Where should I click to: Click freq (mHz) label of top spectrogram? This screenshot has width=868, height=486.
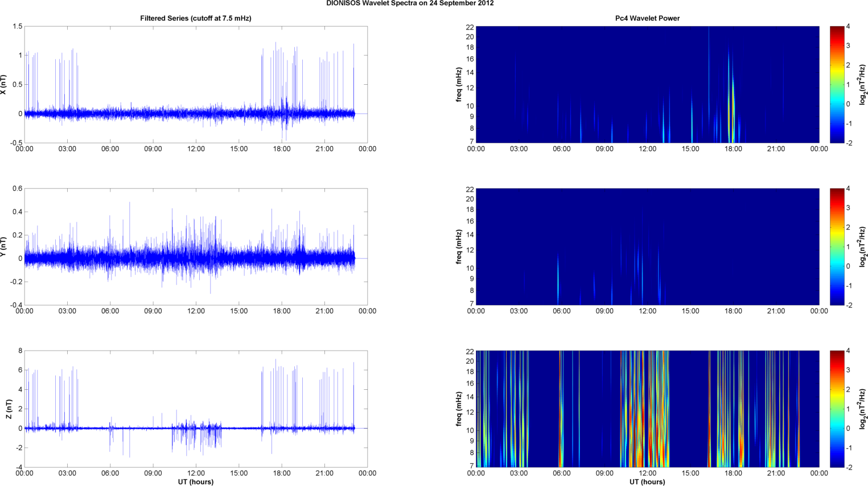tap(459, 85)
